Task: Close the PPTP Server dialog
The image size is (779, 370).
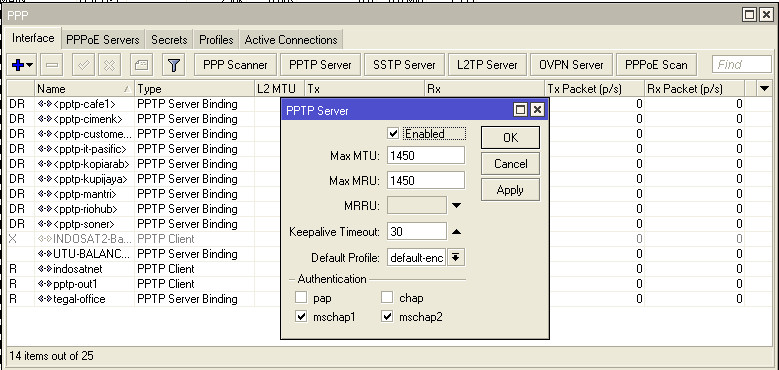Action: click(537, 110)
